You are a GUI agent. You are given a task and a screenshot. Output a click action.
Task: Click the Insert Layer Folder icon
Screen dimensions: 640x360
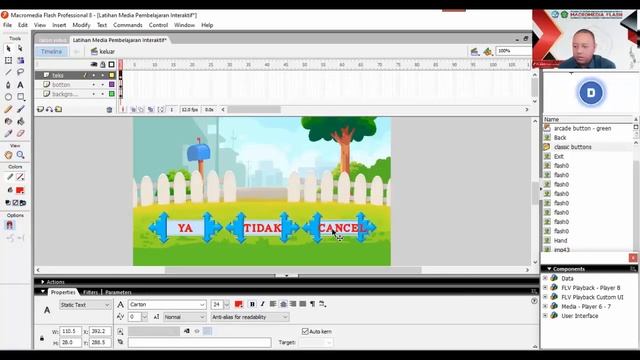(59, 109)
